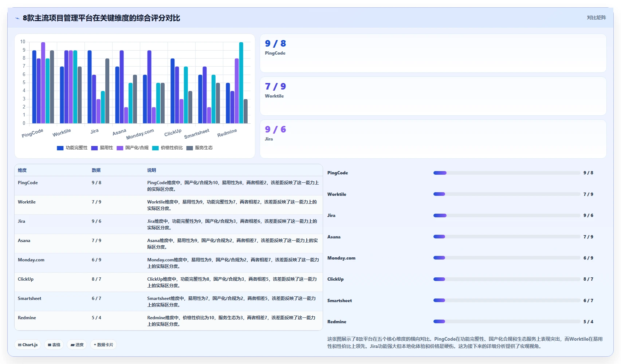Click the main title 8款主流项目管理平台
Screen dimensions: 621x364
(101, 18)
